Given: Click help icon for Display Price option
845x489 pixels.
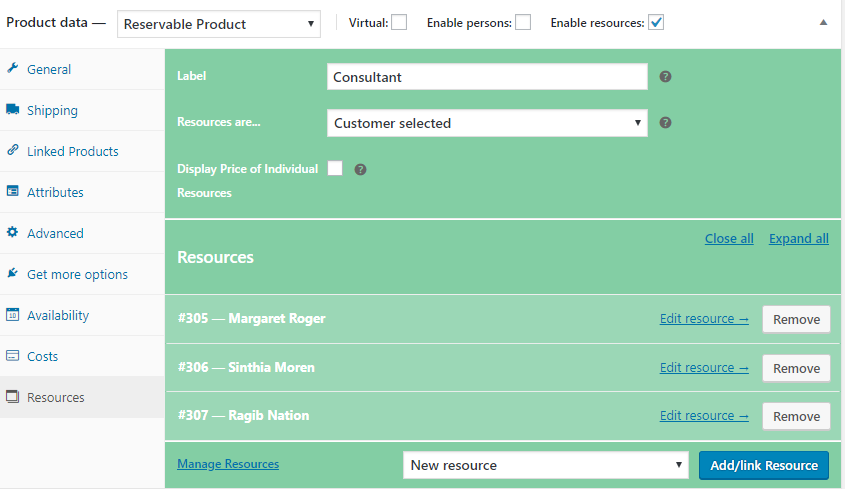Looking at the screenshot, I should tap(361, 169).
